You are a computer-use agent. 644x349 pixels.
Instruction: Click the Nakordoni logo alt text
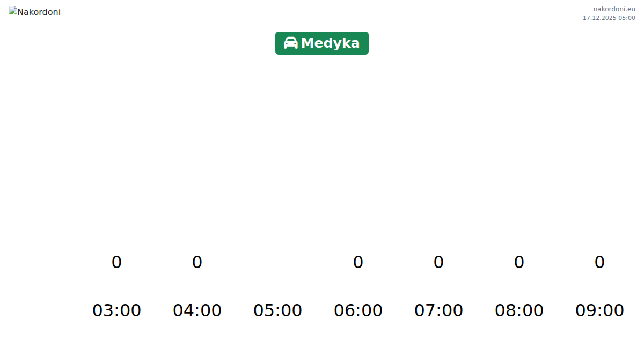pos(39,12)
